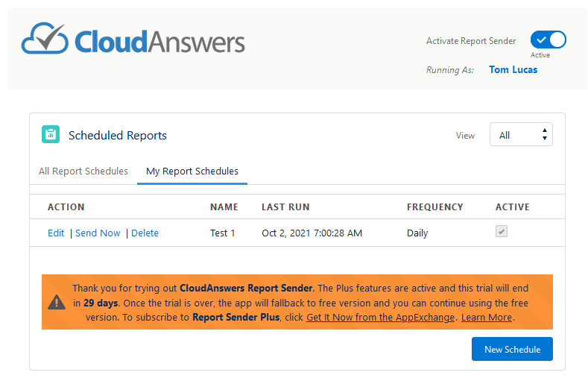Switch to the All Report Schedules tab
Image resolution: width=588 pixels, height=381 pixels.
[x=83, y=171]
